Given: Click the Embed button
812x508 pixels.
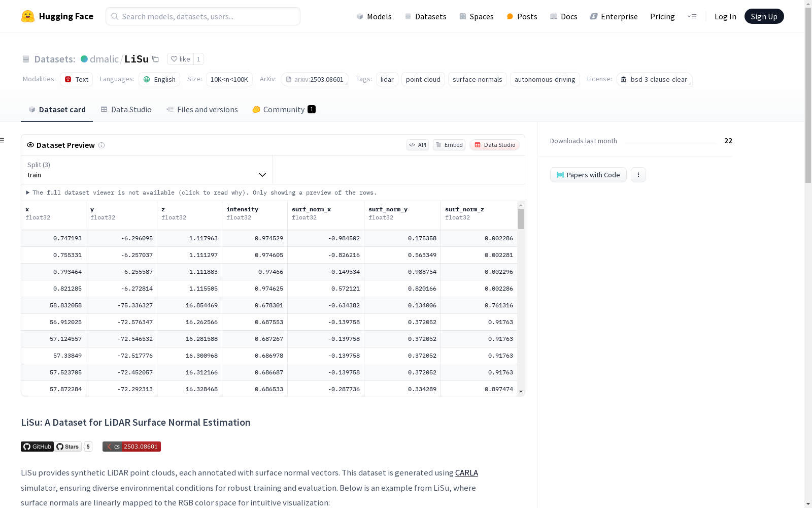Looking at the screenshot, I should point(449,145).
